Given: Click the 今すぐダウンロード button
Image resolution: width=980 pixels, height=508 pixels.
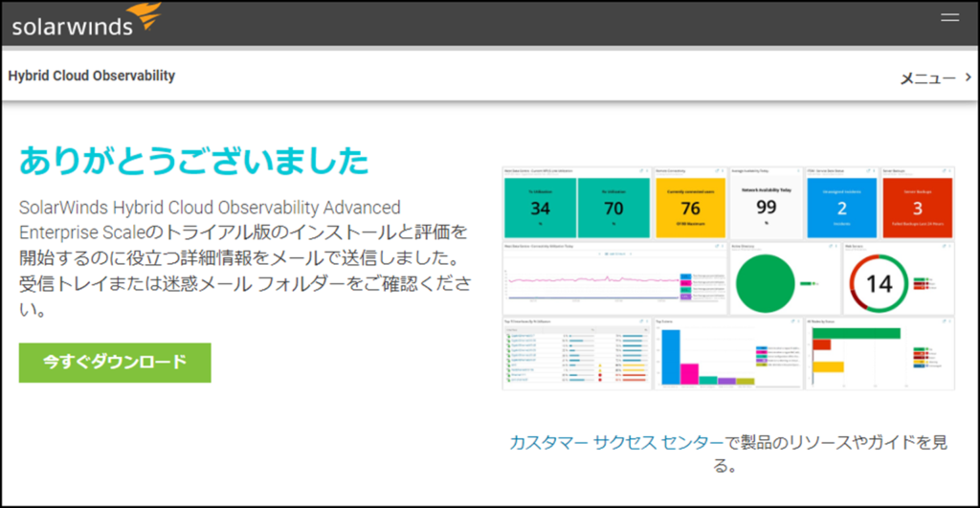Looking at the screenshot, I should tap(115, 363).
